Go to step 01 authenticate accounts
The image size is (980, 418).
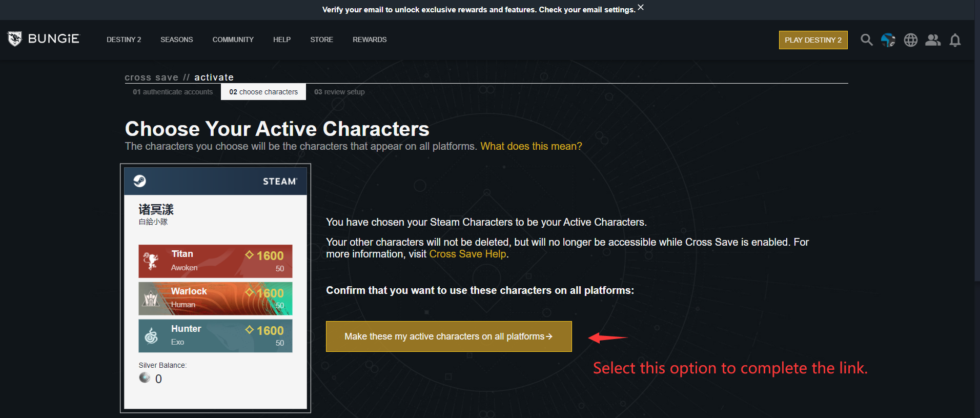(173, 92)
